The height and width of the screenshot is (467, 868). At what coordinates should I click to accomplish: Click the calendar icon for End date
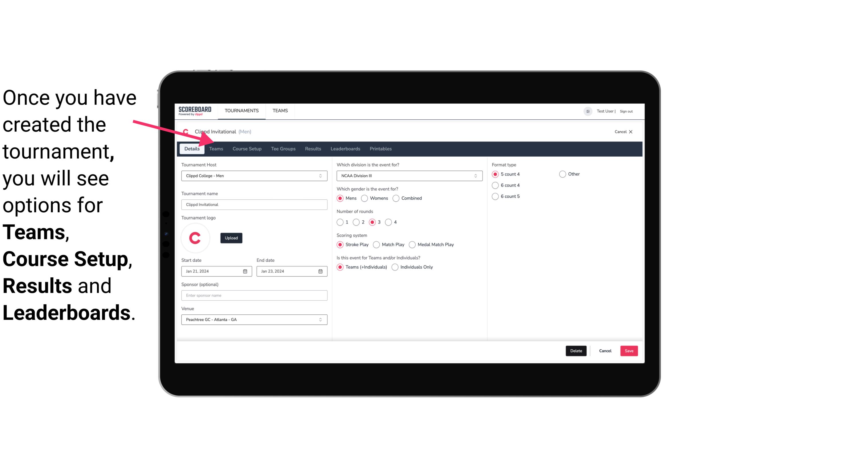[320, 271]
